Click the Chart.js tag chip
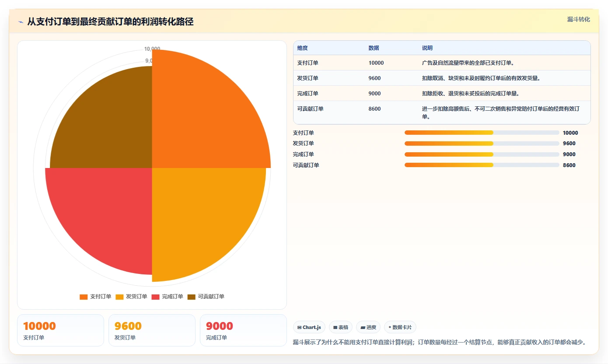This screenshot has height=364, width=608. (309, 327)
